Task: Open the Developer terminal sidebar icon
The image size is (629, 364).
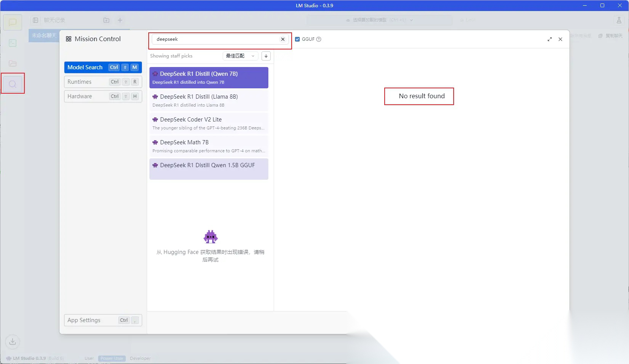Action: pyautogui.click(x=13, y=43)
